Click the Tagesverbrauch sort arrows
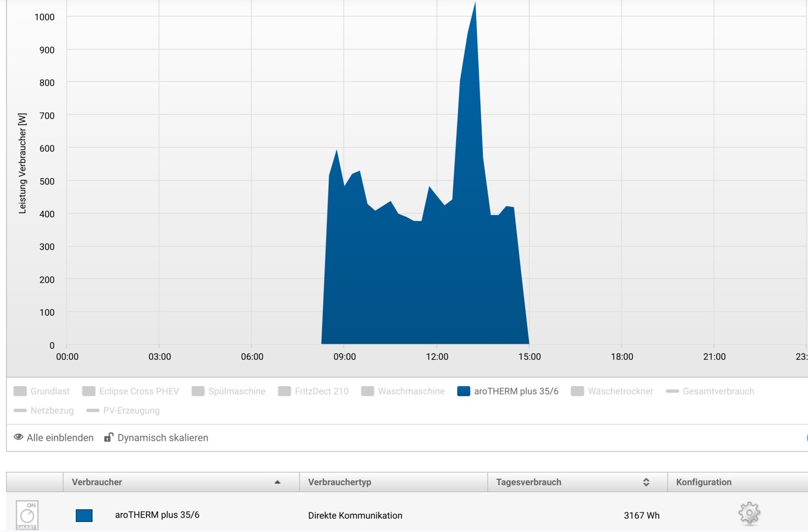Viewport: 808px width, 532px height. click(646, 482)
